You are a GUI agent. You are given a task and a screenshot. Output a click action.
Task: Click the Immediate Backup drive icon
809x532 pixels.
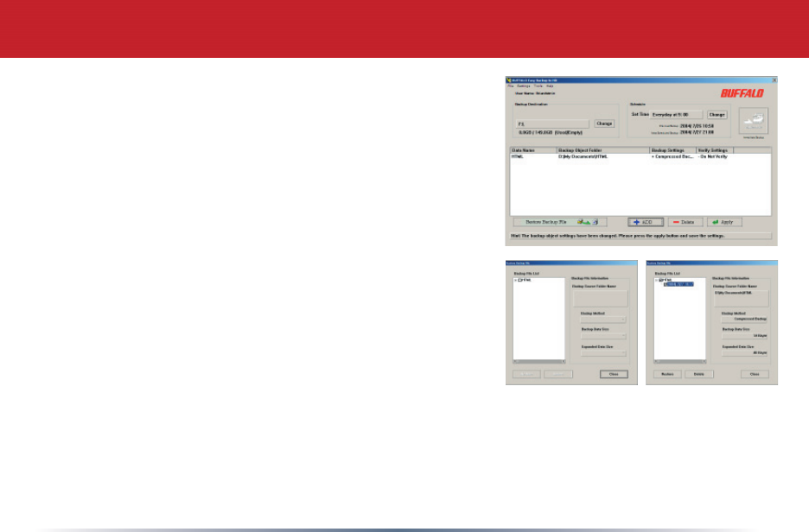(754, 121)
